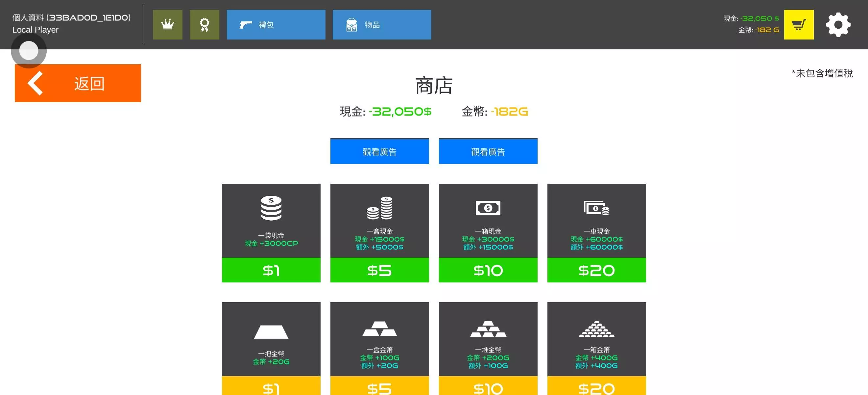Open the 物品 backpack tab
868x395 pixels.
point(381,25)
